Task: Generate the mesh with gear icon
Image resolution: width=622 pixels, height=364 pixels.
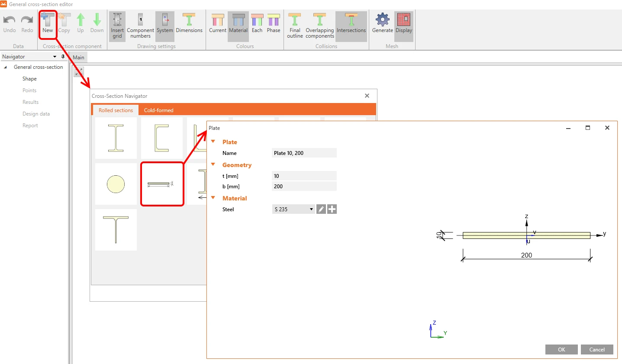Action: click(383, 23)
